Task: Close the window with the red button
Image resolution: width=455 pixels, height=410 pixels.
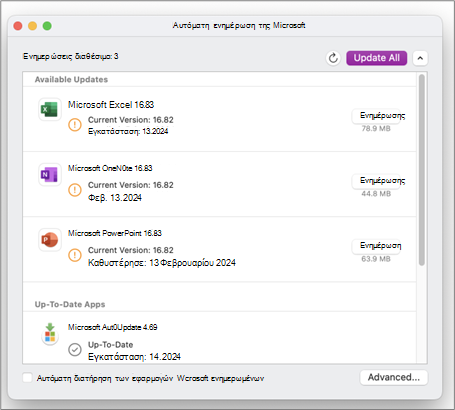Action: pos(18,26)
